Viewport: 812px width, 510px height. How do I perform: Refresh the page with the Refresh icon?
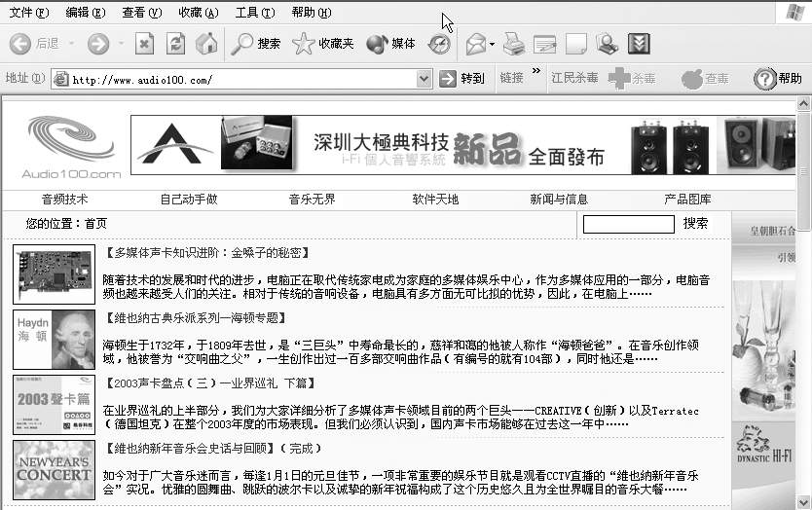tap(175, 44)
